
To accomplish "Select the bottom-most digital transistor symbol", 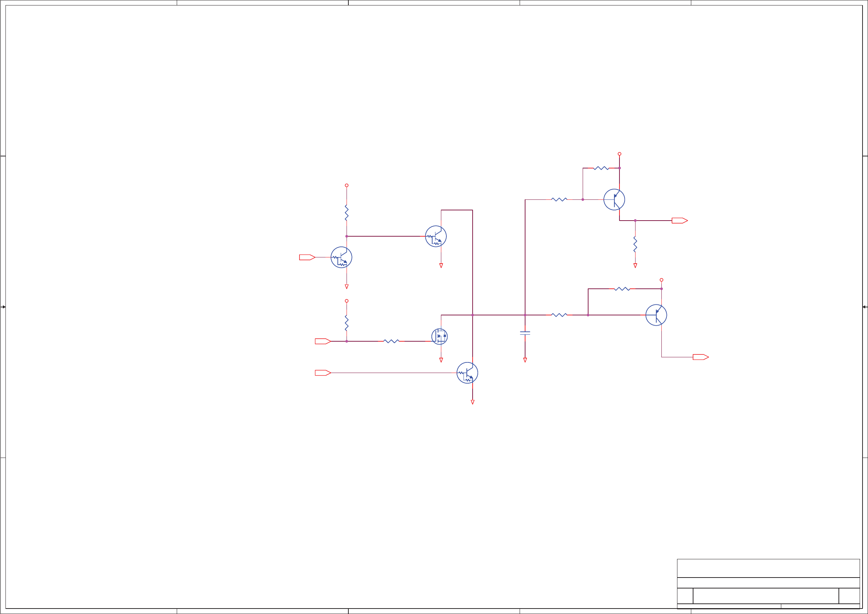I will tap(467, 373).
